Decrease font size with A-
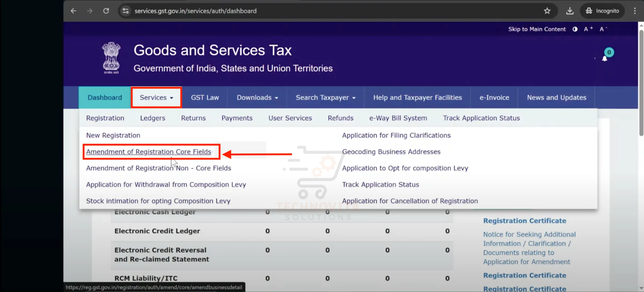The image size is (644, 292). click(603, 29)
